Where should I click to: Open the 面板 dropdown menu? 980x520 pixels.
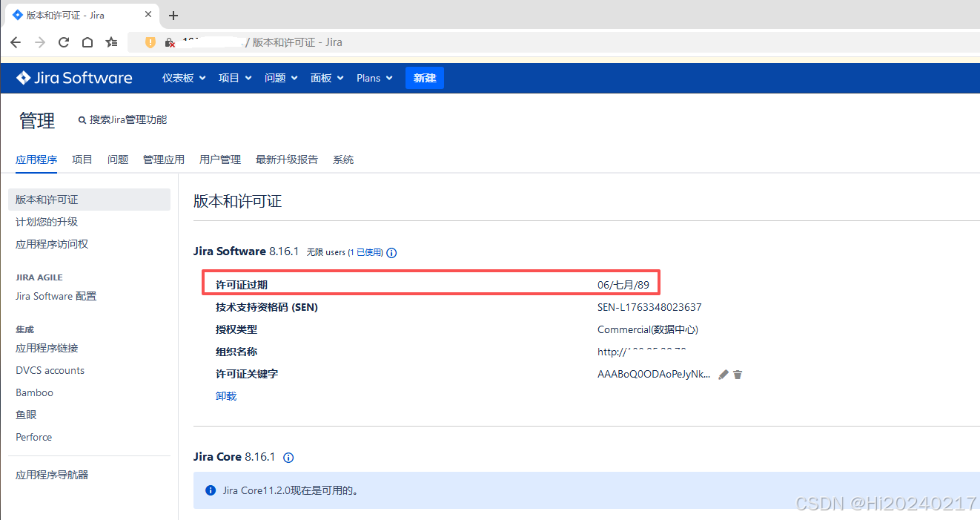(327, 78)
